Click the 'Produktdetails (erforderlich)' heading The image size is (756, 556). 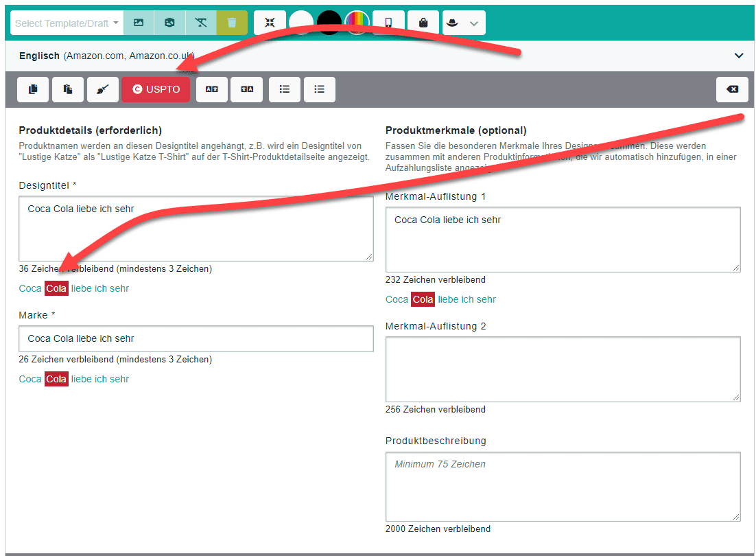(x=90, y=130)
